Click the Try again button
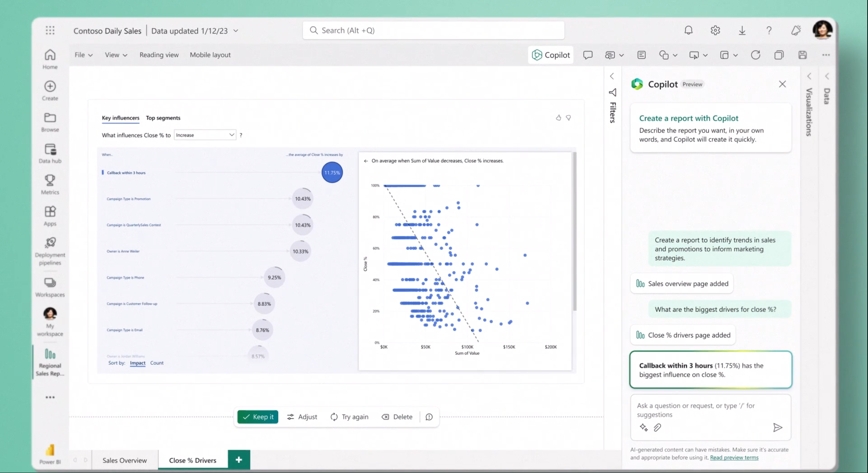The image size is (868, 473). click(349, 417)
